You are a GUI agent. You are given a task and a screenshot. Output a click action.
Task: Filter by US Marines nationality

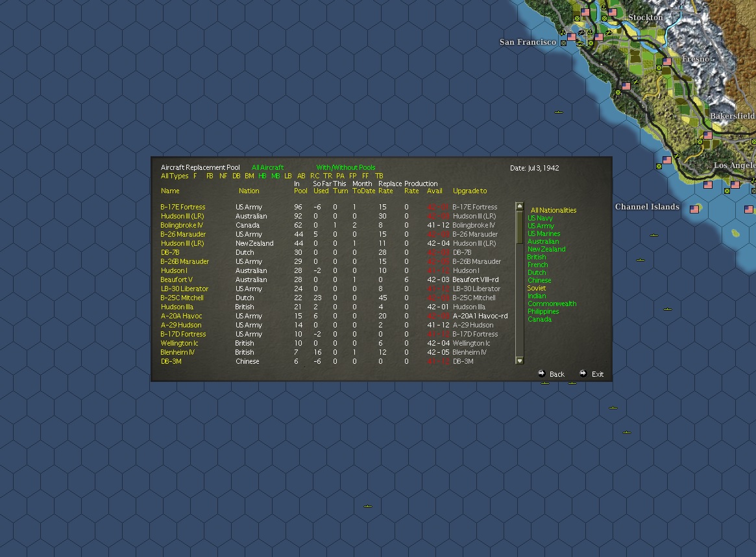(544, 233)
